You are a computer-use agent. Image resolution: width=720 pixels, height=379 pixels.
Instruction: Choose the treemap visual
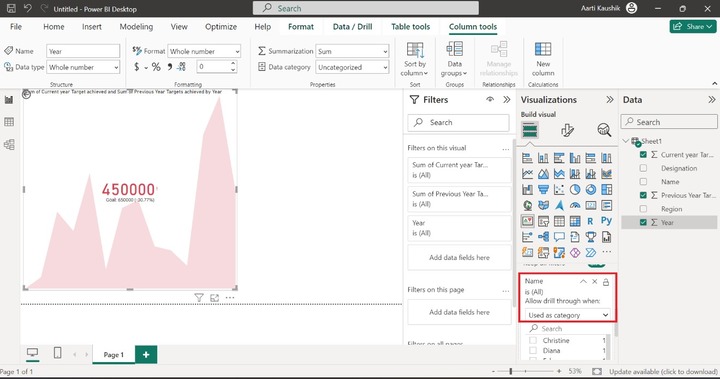point(607,189)
